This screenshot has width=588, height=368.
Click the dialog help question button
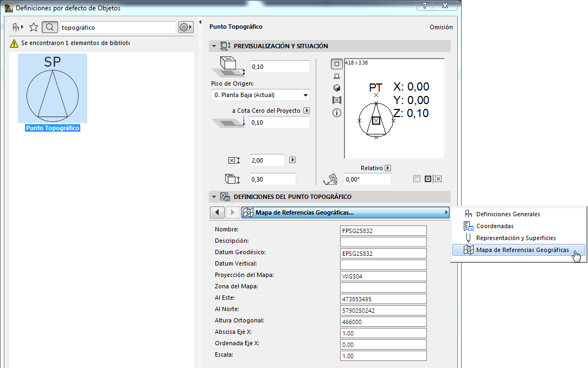coord(425,5)
